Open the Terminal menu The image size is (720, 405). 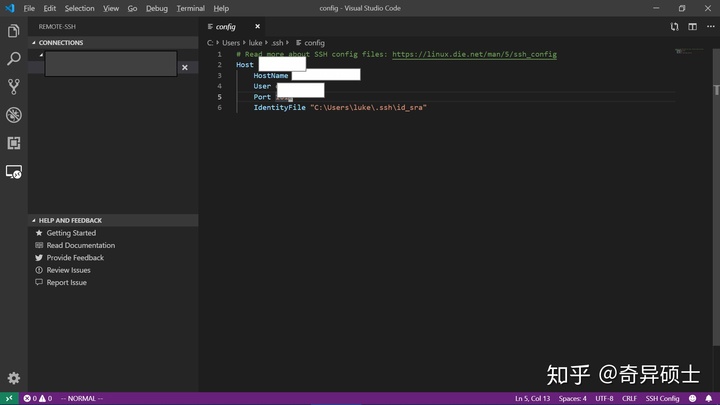[x=191, y=8]
